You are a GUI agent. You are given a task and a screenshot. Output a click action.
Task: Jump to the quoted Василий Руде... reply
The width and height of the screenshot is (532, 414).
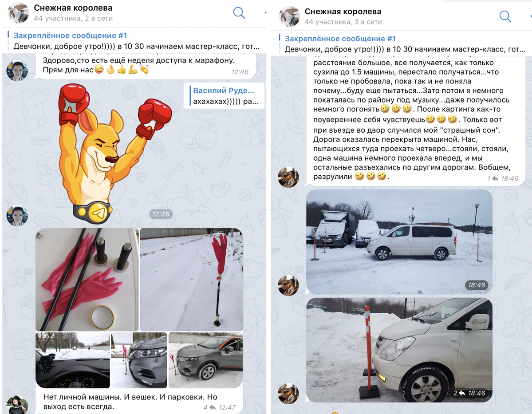click(x=224, y=96)
